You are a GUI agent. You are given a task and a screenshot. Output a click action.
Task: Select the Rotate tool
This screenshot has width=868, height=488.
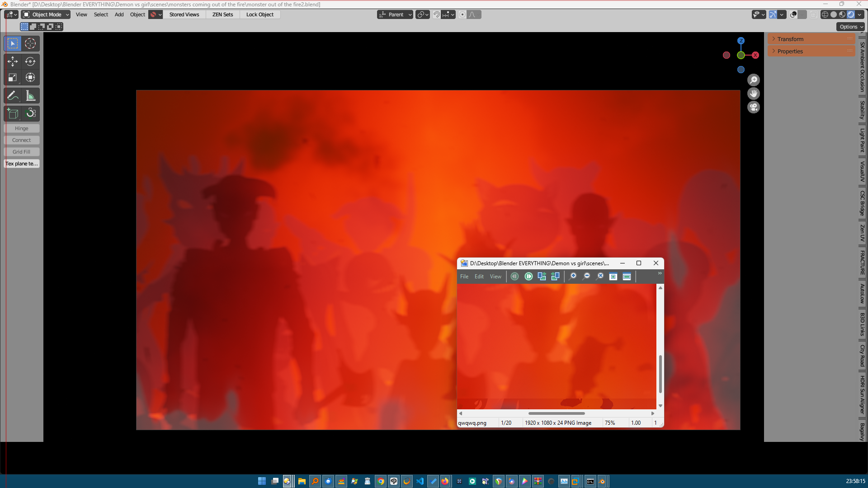click(x=30, y=61)
